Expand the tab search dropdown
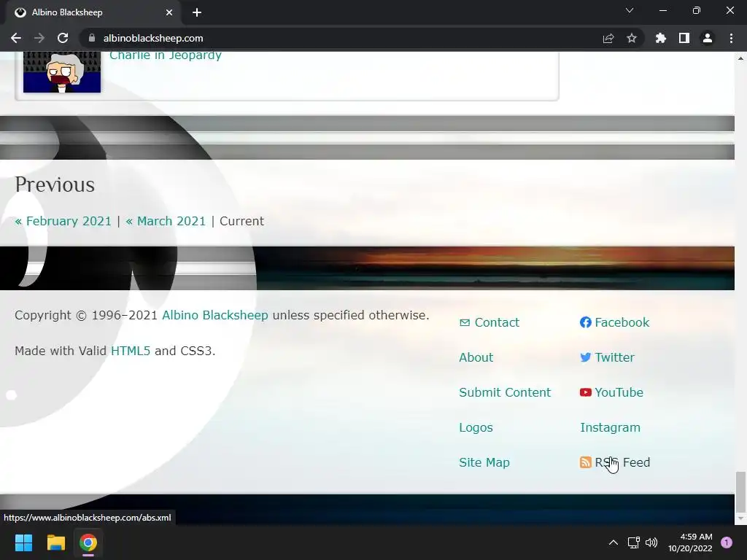This screenshot has width=747, height=560. pyautogui.click(x=630, y=10)
